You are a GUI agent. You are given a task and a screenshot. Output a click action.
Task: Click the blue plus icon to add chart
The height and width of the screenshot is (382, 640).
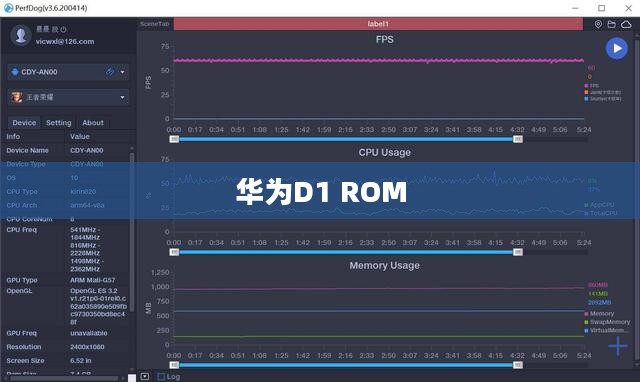pyautogui.click(x=618, y=346)
